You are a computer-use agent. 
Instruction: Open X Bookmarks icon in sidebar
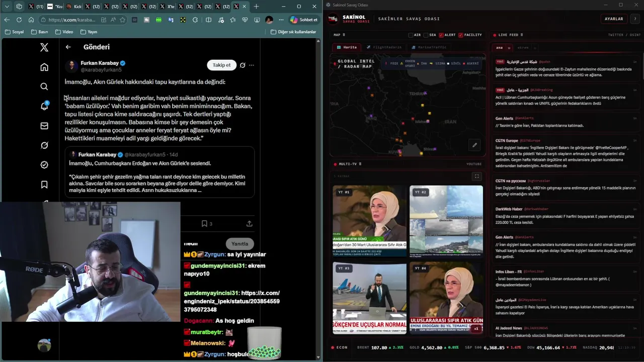(x=44, y=185)
